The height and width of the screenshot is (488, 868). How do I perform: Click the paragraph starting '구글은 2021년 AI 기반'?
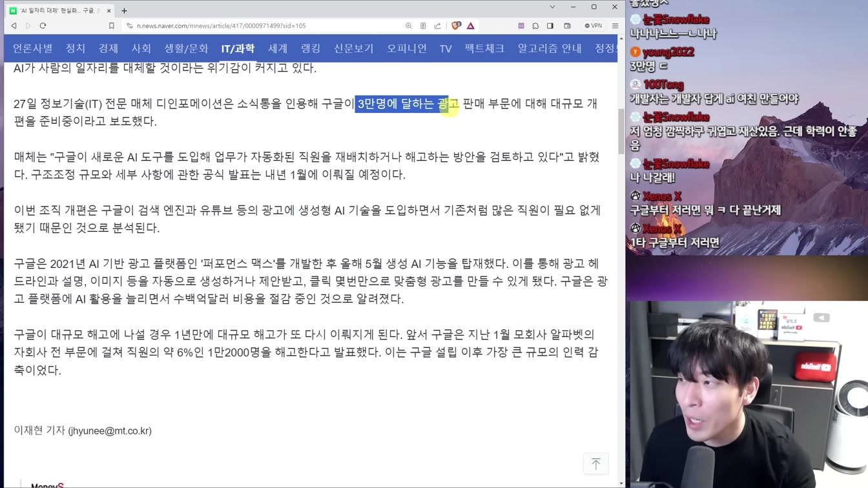click(x=311, y=281)
